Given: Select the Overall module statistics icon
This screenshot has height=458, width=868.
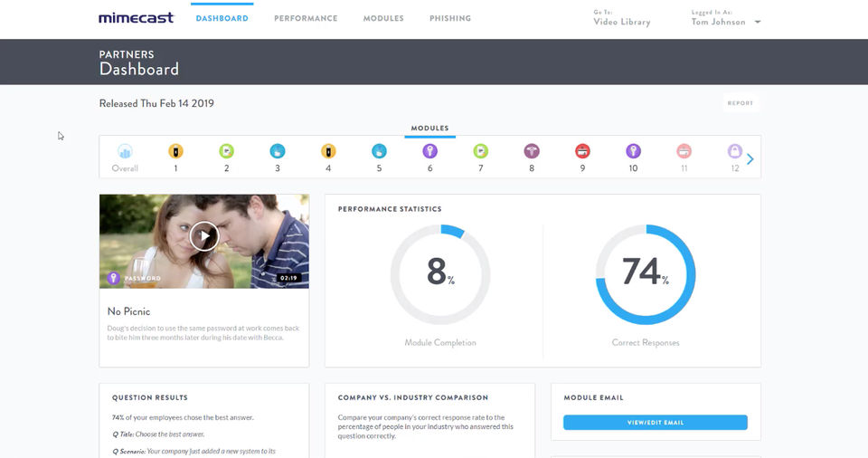Looking at the screenshot, I should [x=125, y=151].
